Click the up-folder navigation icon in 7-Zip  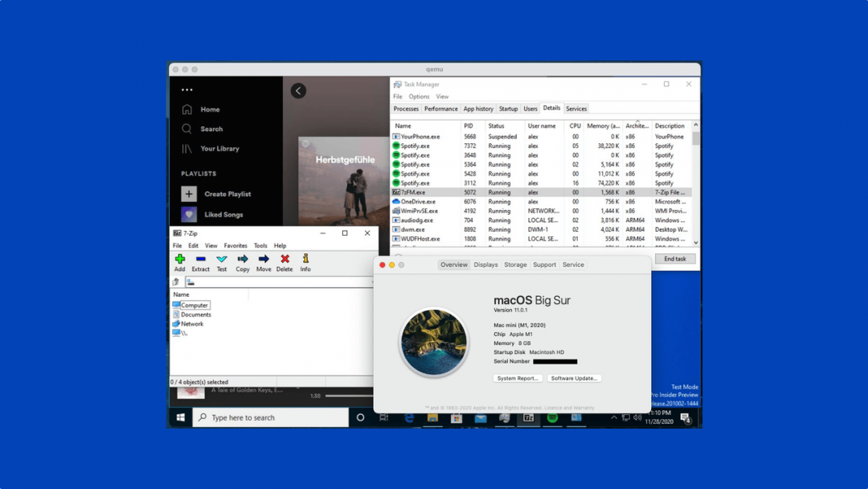coord(176,281)
